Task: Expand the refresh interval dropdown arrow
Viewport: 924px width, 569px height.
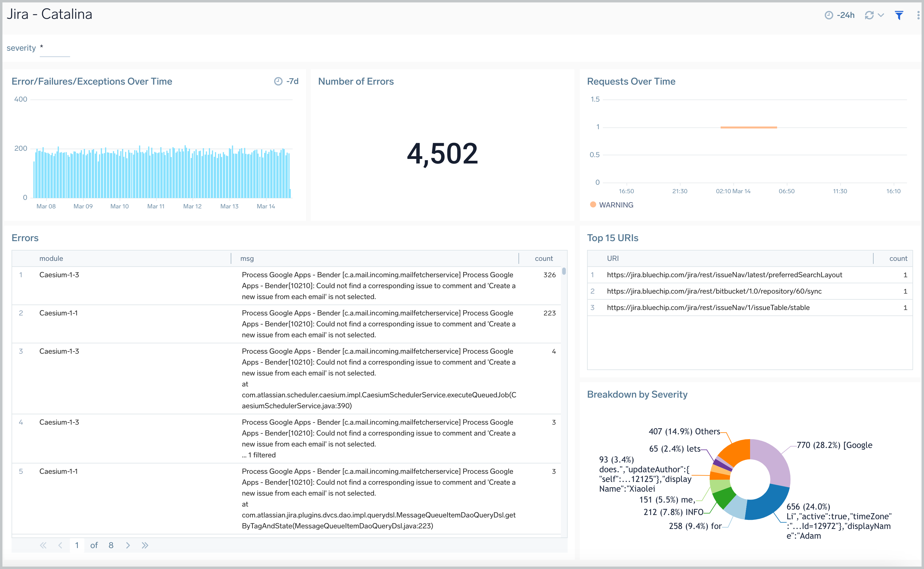Action: point(881,15)
